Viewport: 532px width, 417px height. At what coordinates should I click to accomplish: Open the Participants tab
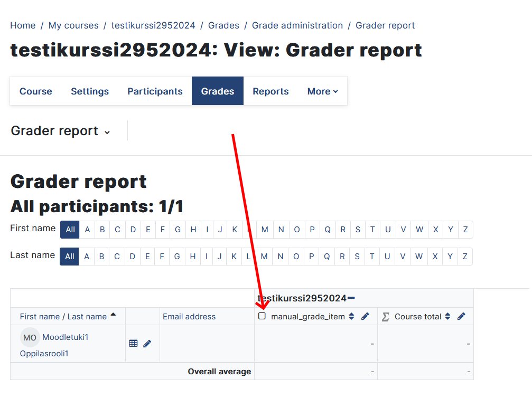coord(155,91)
